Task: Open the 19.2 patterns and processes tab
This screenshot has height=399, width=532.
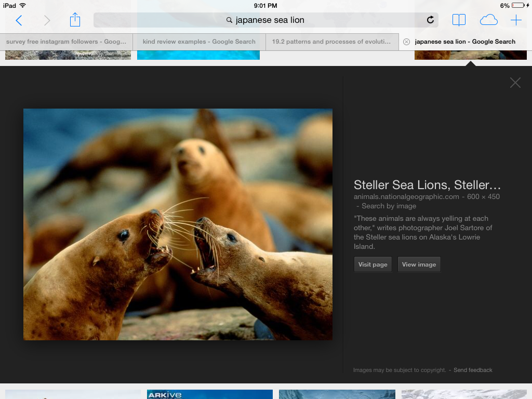Action: click(x=331, y=42)
